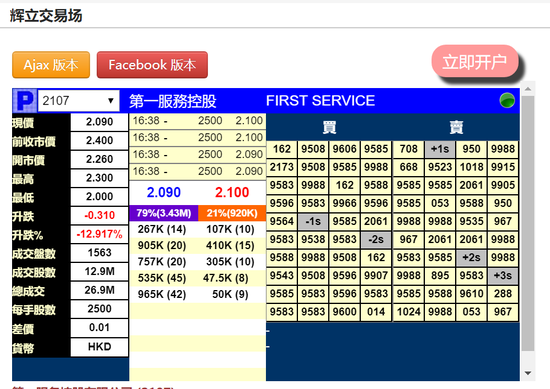Select the bid queue 757K (20)
This screenshot has width=550, height=389.
point(162,262)
